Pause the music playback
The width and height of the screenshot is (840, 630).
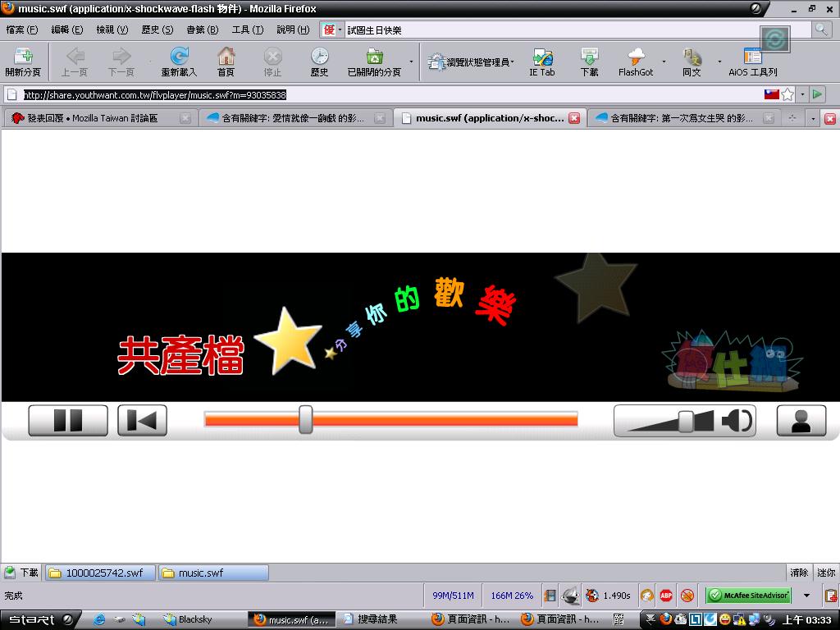click(x=68, y=421)
